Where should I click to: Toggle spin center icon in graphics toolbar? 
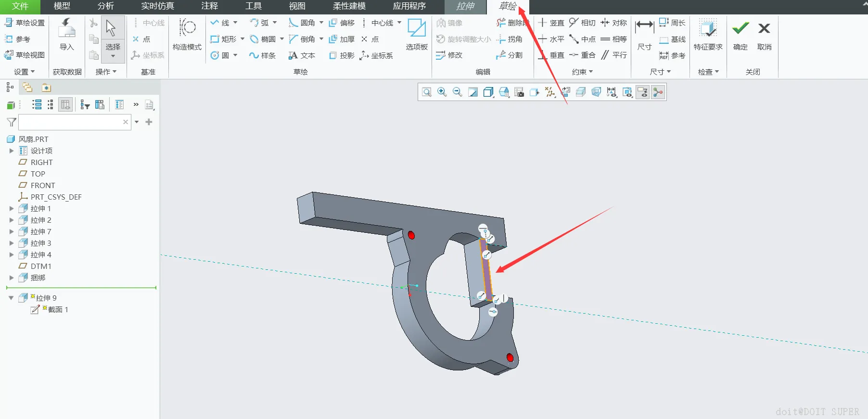658,92
